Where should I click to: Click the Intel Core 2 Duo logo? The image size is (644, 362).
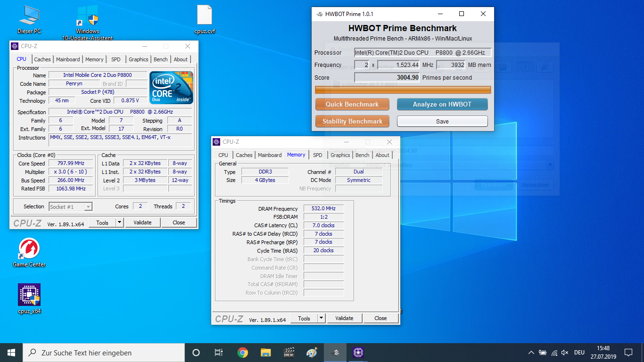(x=171, y=88)
